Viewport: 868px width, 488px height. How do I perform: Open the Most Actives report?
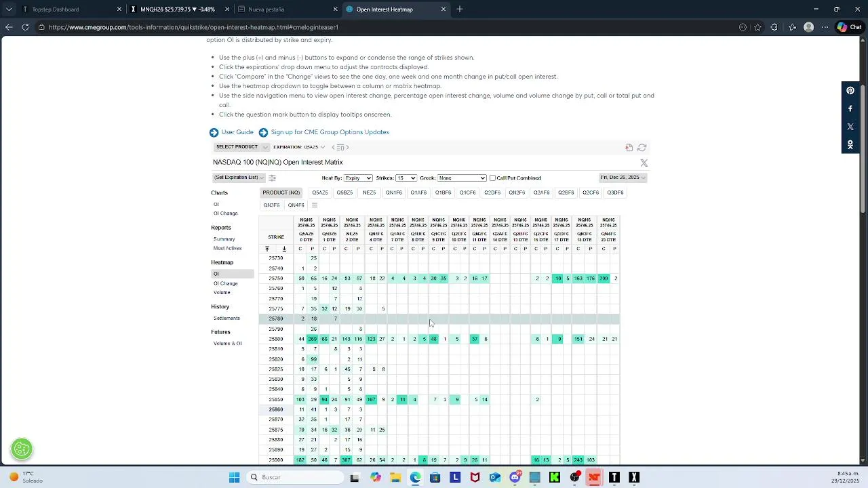(x=228, y=248)
